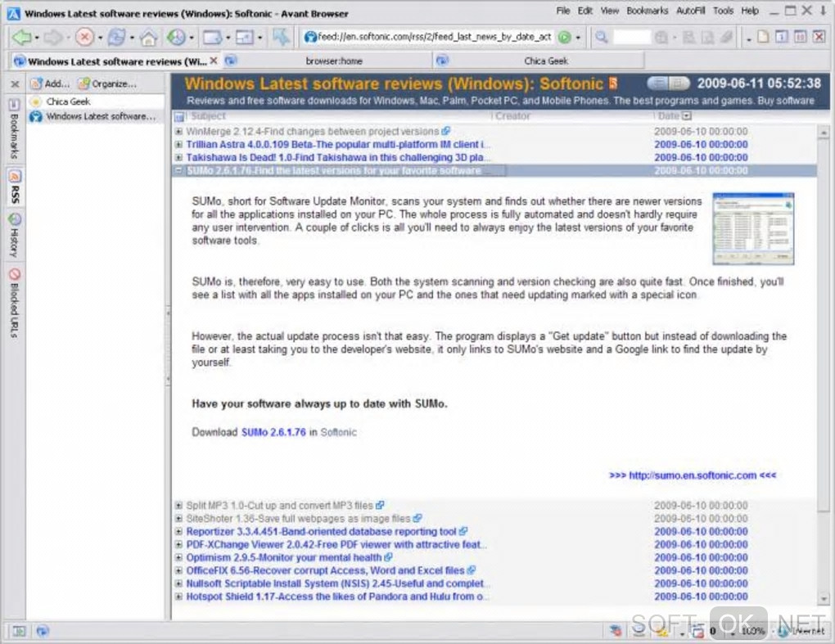Open the address bar history dropdown arrow

pos(578,38)
